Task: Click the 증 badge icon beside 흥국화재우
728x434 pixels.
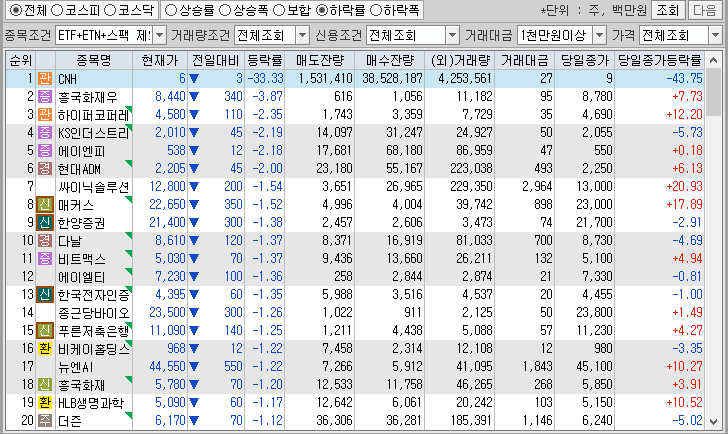Action: 45,97
